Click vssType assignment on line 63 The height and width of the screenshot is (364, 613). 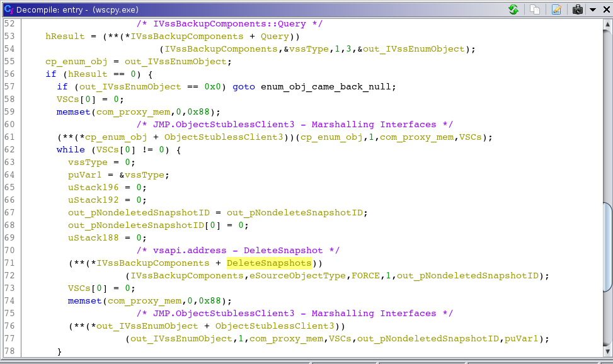(88, 162)
